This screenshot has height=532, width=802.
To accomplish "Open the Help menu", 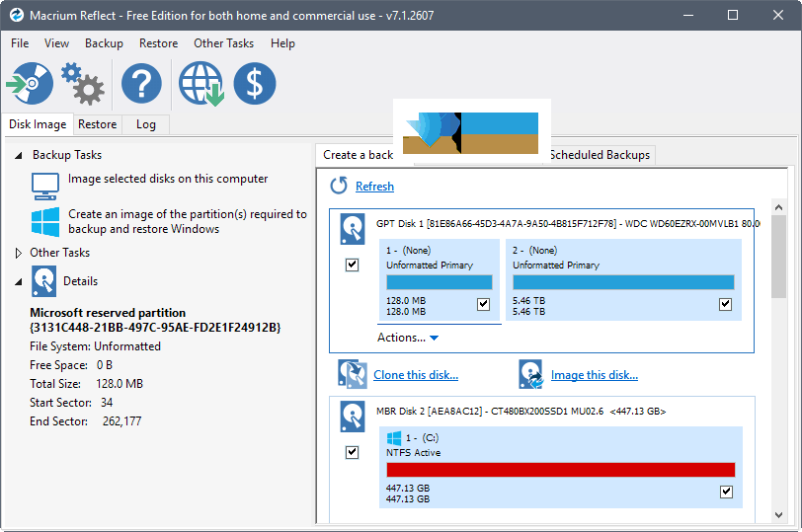I will [x=282, y=43].
